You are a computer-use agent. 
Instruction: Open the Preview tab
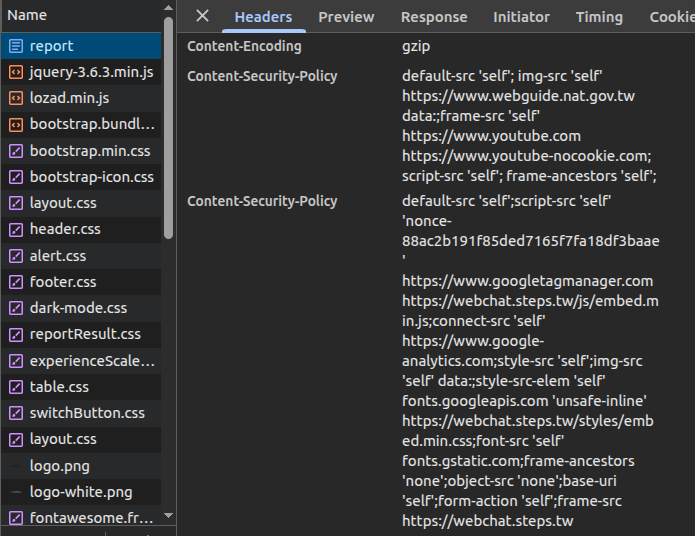346,17
